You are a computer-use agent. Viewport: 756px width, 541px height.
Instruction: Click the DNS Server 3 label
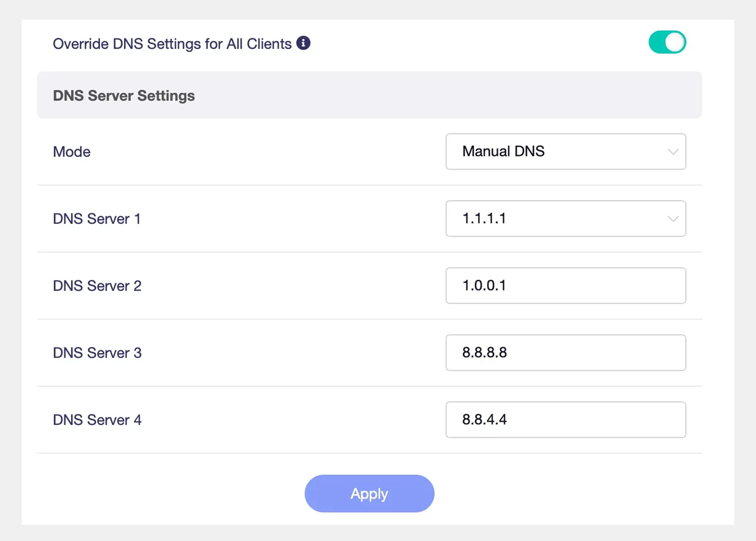pos(97,353)
